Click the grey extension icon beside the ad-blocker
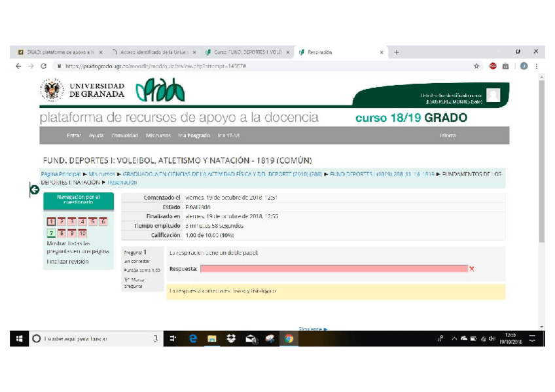555x392 pixels. point(505,66)
